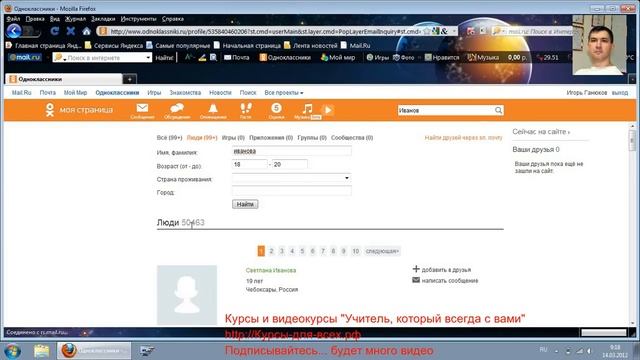Go to results page 10
This screenshot has height=360, width=640.
356,251
